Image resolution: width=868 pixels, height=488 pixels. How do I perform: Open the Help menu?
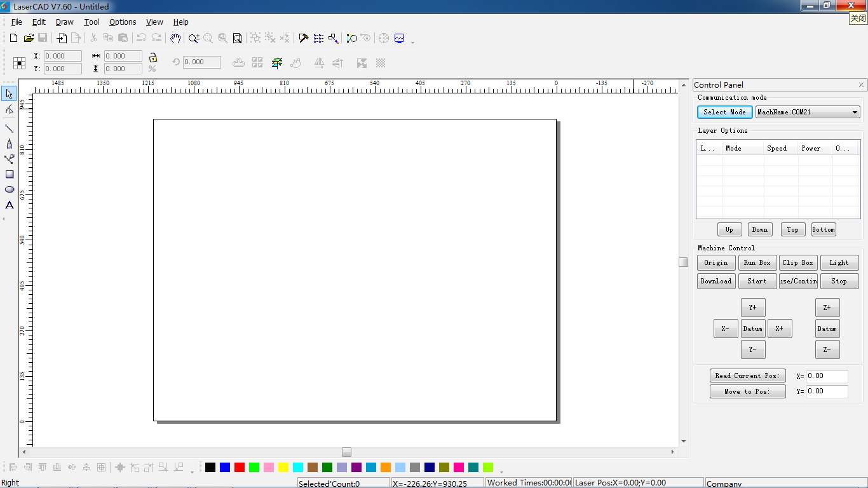(x=181, y=22)
